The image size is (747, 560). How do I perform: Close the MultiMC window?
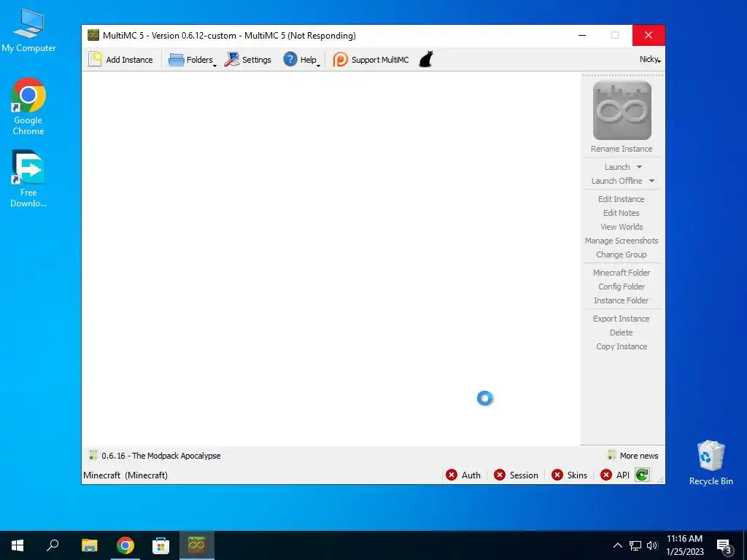tap(649, 35)
